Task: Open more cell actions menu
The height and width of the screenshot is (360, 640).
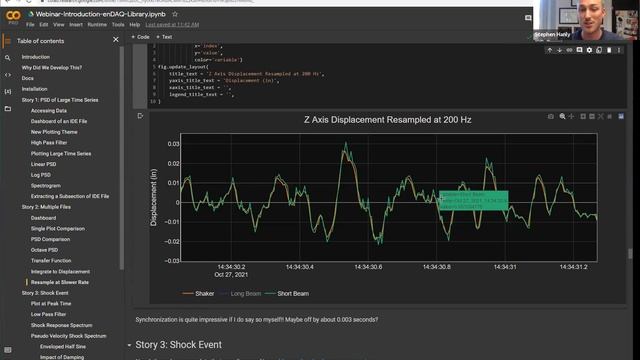Action: pyautogui.click(x=619, y=50)
